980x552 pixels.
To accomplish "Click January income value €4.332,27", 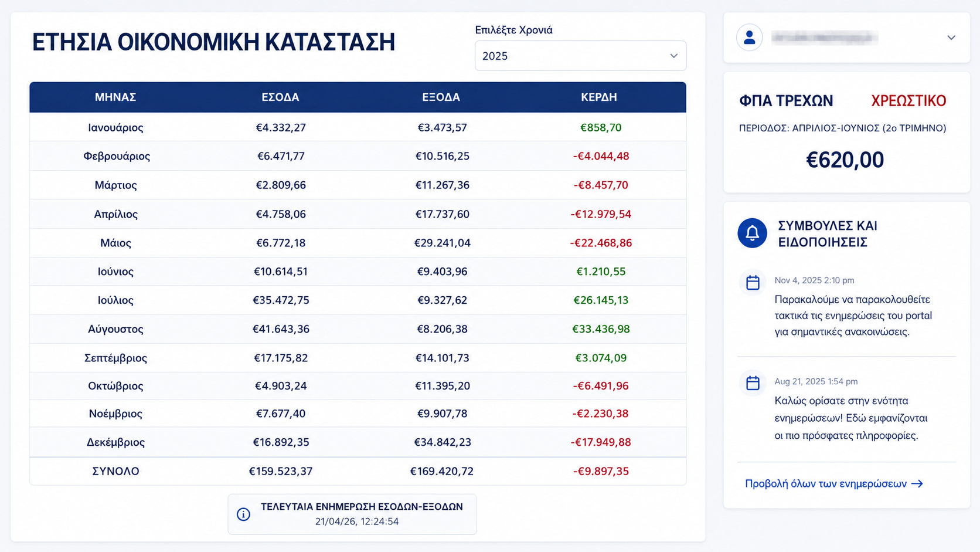I will (x=281, y=127).
